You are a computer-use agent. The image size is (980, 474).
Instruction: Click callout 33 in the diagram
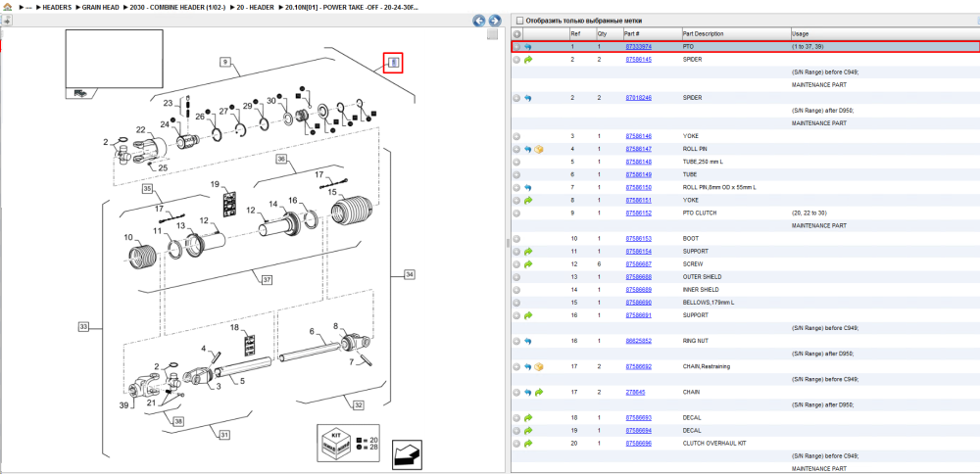click(x=84, y=326)
